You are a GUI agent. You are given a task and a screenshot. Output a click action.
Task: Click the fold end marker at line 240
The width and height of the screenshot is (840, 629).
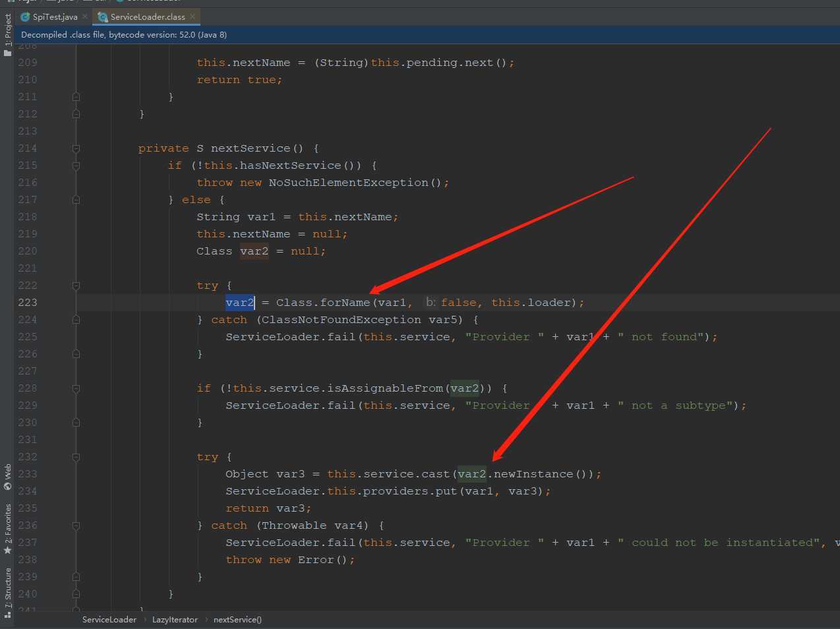pos(76,594)
